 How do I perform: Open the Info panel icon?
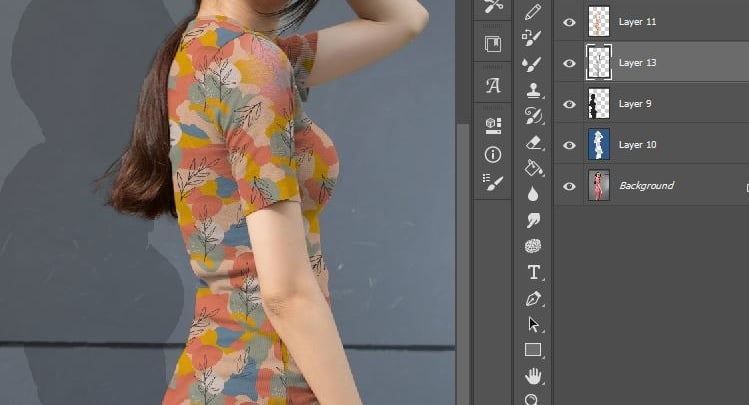coord(493,154)
